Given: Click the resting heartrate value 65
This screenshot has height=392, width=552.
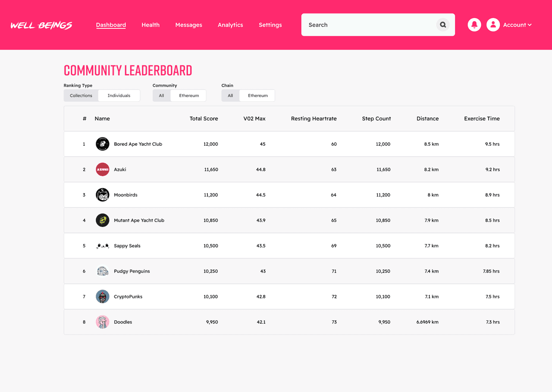Looking at the screenshot, I should click(334, 220).
